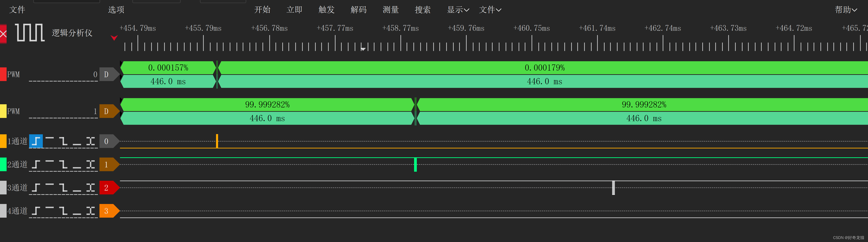Image resolution: width=868 pixels, height=242 pixels.
Task: Pick rising edge trigger for 3通道
Action: coord(36,188)
